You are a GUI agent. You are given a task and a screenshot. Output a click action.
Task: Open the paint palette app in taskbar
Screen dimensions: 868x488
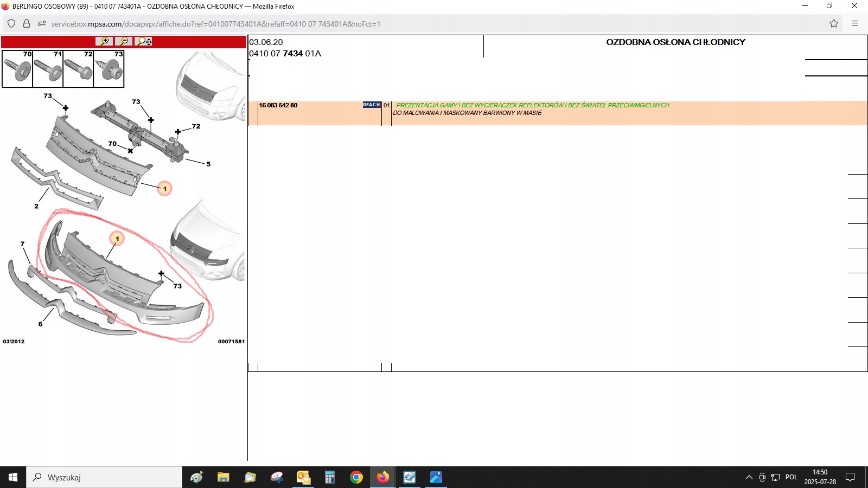pyautogui.click(x=196, y=477)
